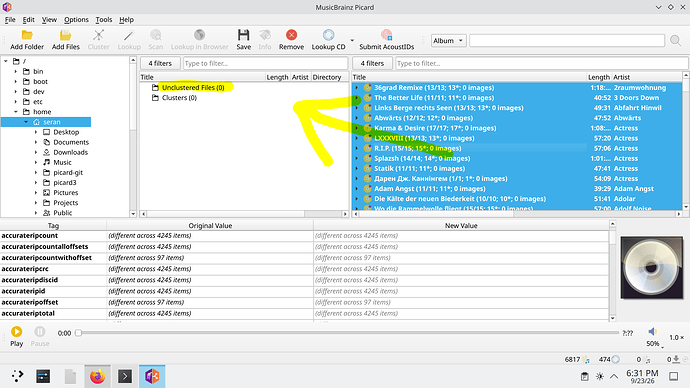Sort the right pane by Length column
This screenshot has height=388, width=690.
coord(599,77)
